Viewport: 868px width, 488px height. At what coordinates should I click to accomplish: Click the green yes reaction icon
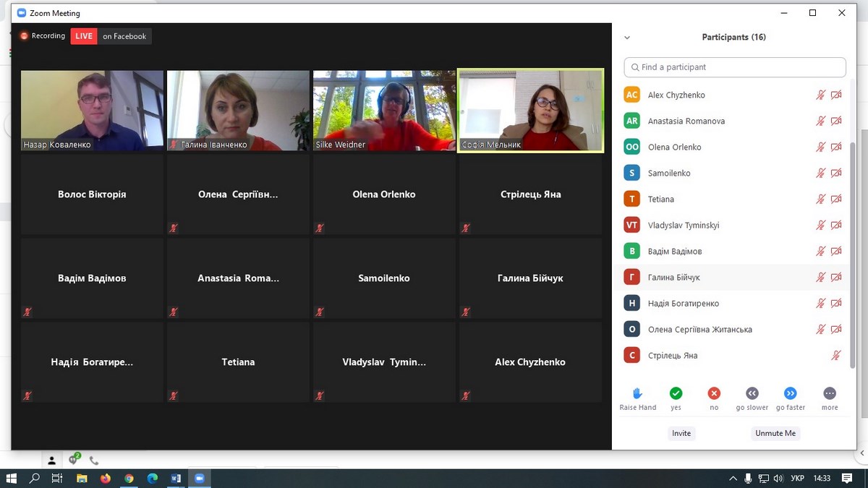(676, 393)
